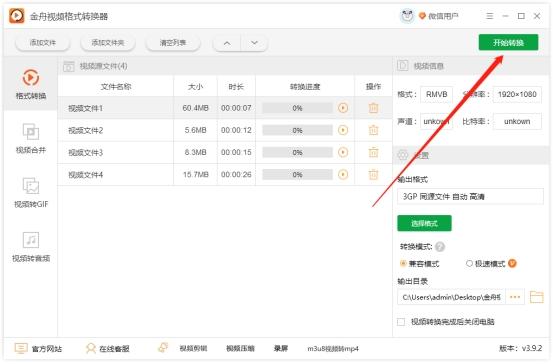Select the 视频文件3 row name
553x364 pixels.
tap(85, 153)
